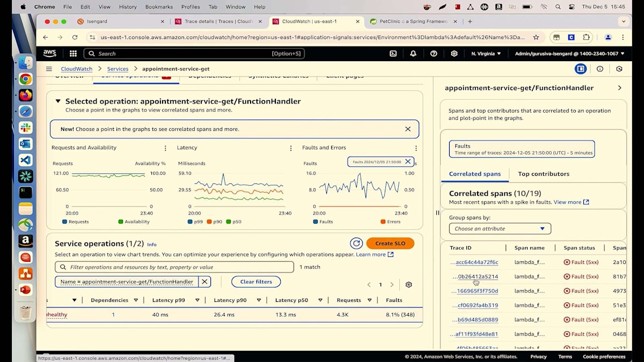Focus the AWS console Search box

click(x=194, y=54)
